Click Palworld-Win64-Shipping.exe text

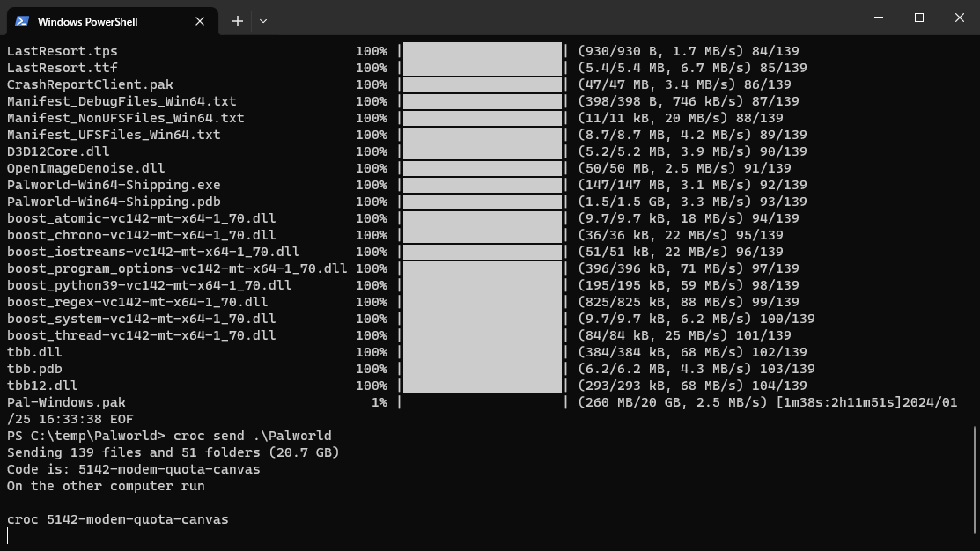[114, 186]
